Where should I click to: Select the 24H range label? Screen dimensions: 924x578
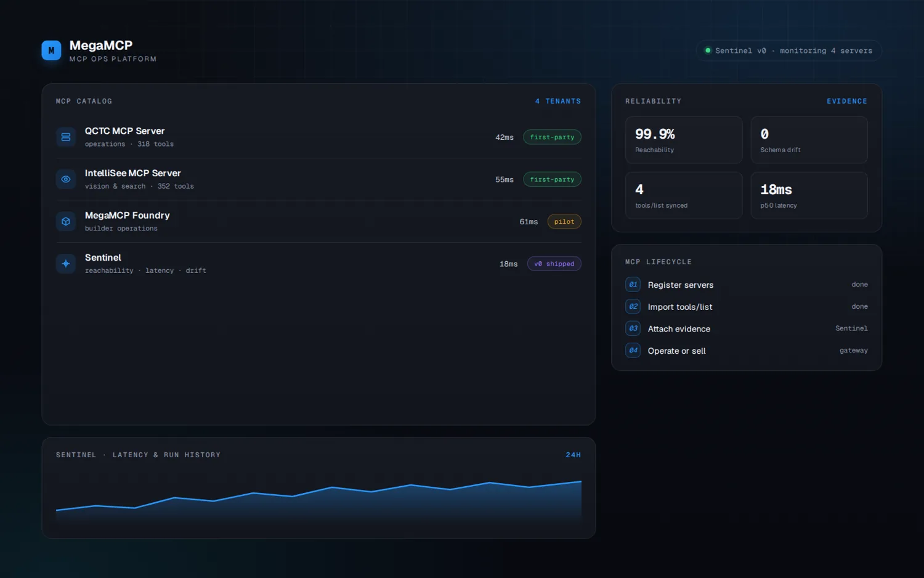point(573,455)
